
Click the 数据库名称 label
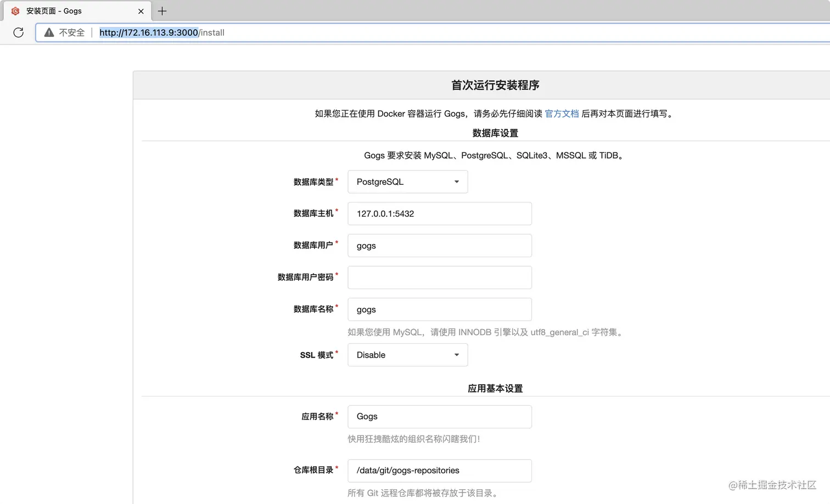[313, 309]
